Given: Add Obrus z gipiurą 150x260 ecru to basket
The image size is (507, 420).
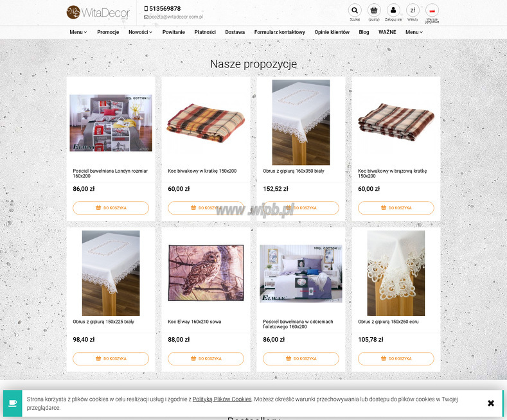Looking at the screenshot, I should click(x=396, y=358).
